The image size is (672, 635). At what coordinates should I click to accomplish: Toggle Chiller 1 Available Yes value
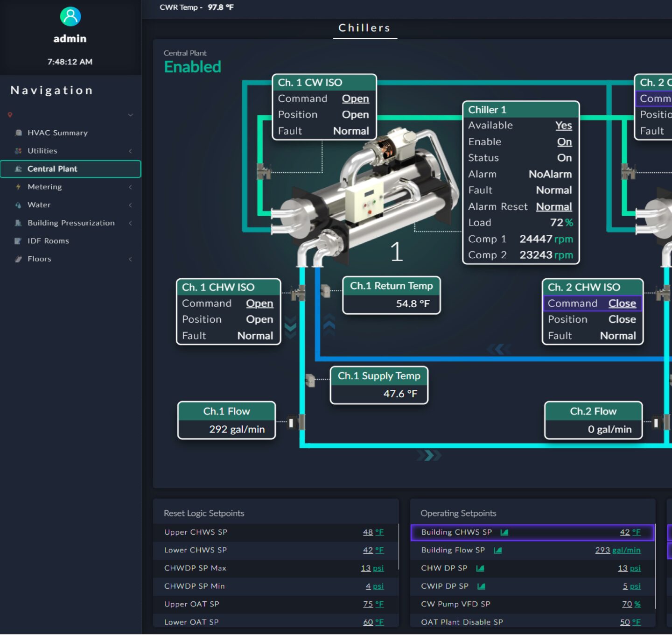564,126
